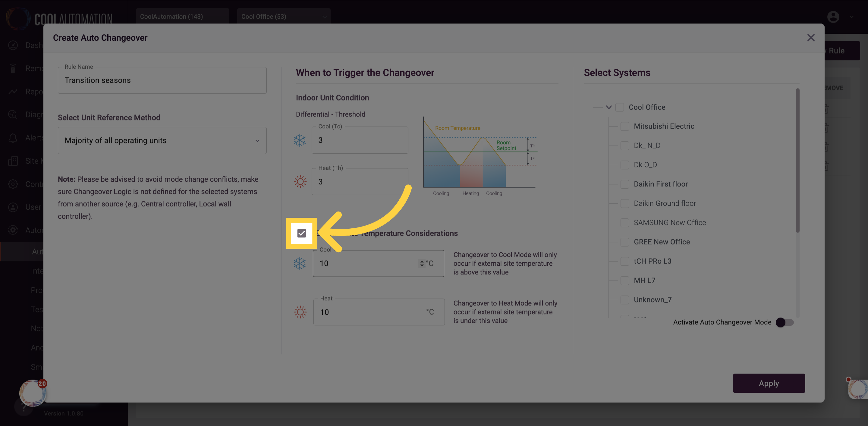Open the Cool Office (53) site dropdown

[284, 17]
